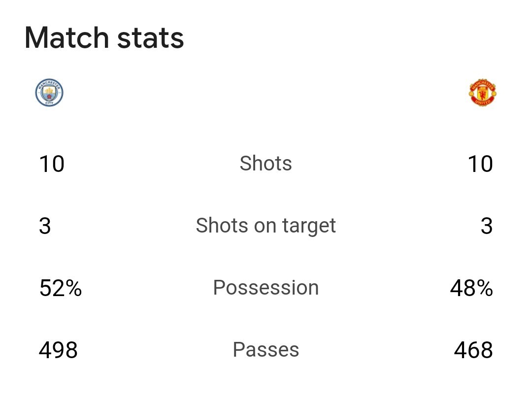The height and width of the screenshot is (402, 532).
Task: Click the word 'Match' in the title
Action: [x=66, y=37]
